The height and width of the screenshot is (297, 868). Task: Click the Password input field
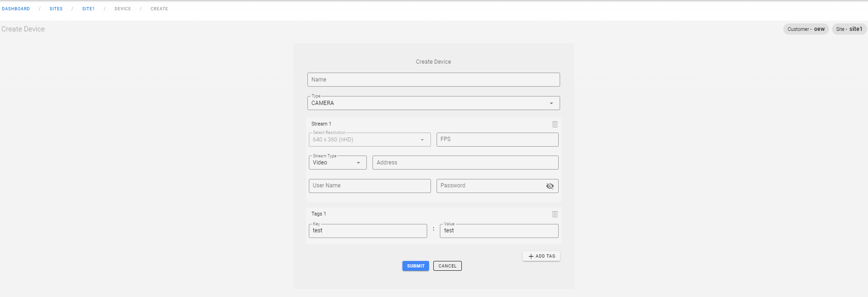489,186
